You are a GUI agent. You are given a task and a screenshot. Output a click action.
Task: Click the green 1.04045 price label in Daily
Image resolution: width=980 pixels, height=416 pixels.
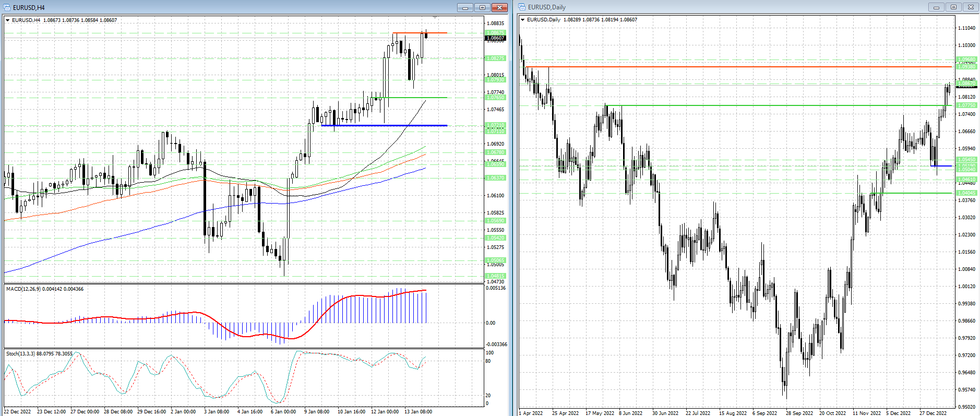[x=966, y=193]
